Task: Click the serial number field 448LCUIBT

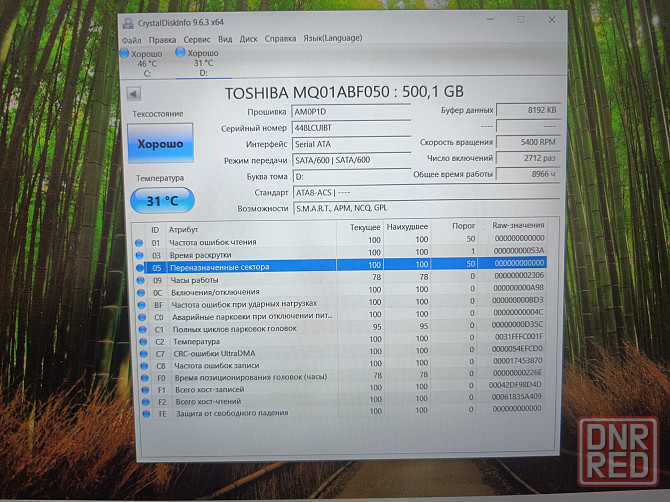Action: click(351, 128)
